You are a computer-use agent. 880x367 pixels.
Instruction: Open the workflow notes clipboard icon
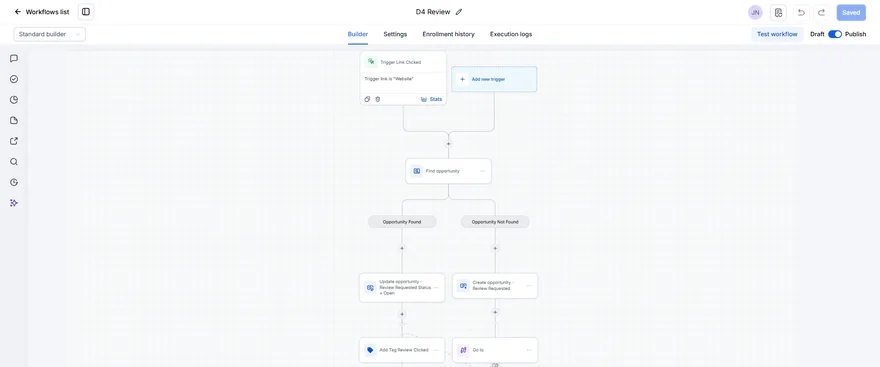[778, 12]
